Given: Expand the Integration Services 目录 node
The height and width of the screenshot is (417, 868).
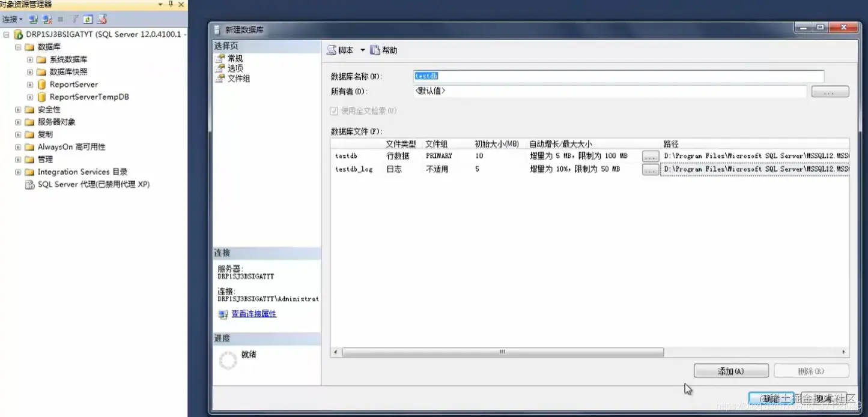Looking at the screenshot, I should [x=18, y=172].
